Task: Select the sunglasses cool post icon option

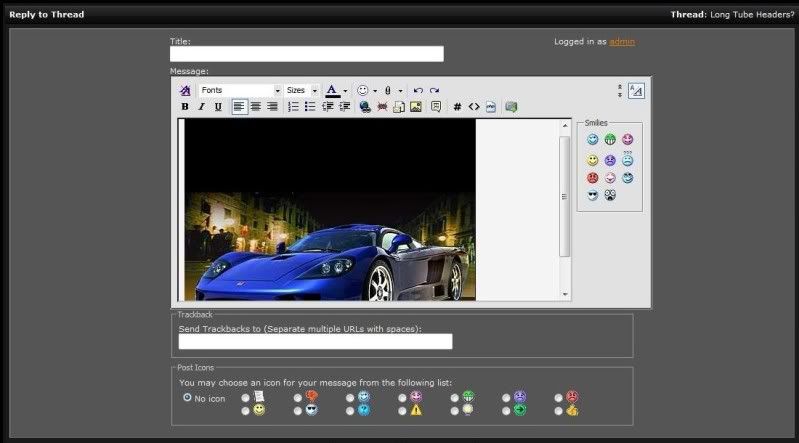Action: pyautogui.click(x=298, y=410)
